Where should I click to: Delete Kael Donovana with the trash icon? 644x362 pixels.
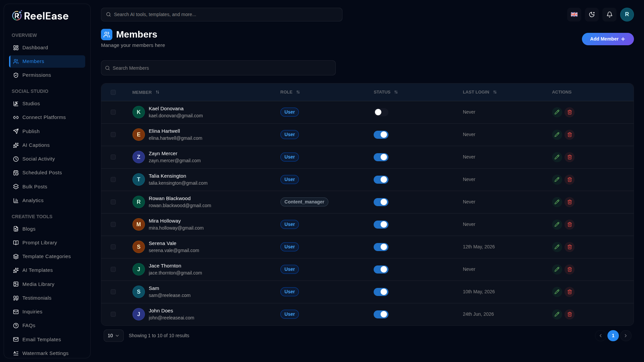[x=570, y=112]
